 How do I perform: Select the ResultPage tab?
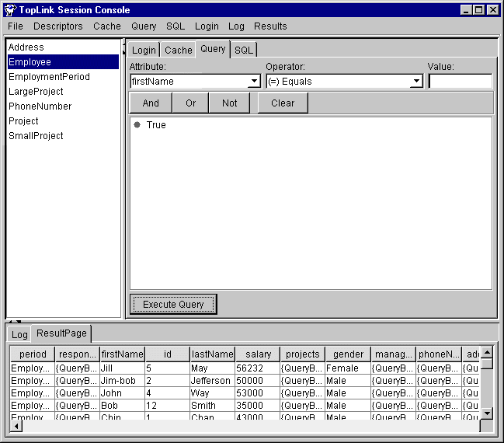pos(61,333)
